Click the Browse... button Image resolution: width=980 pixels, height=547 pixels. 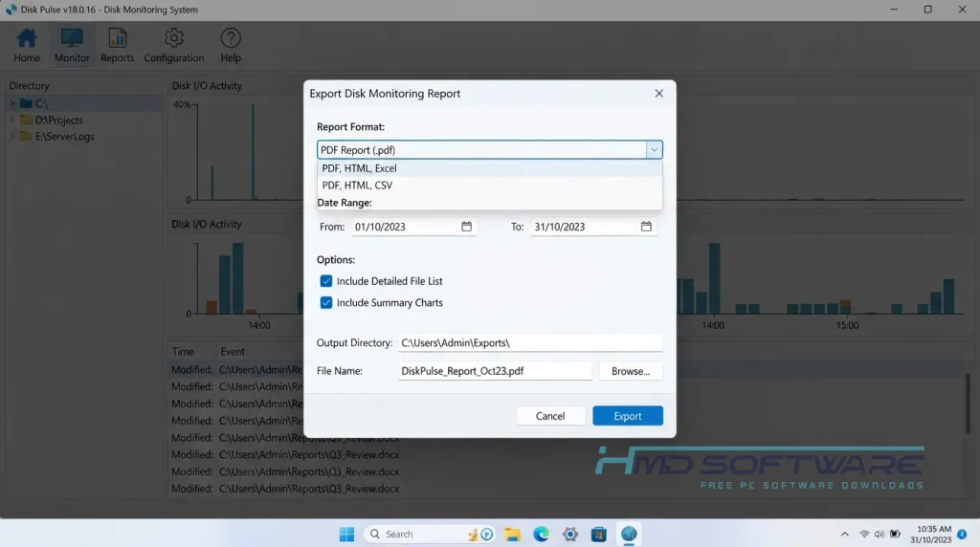(630, 371)
